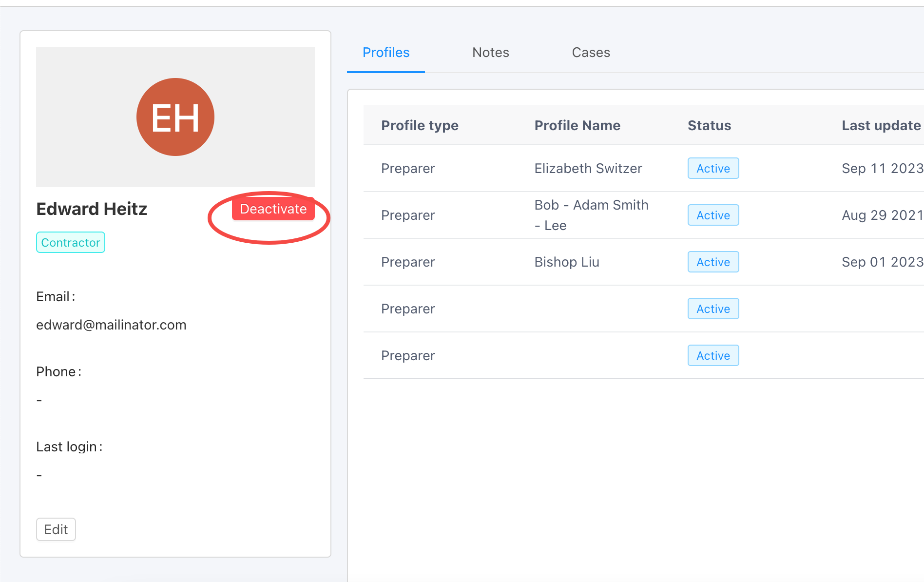Click Active badge for Bob - Adam Smith
The height and width of the screenshot is (582, 924).
713,215
